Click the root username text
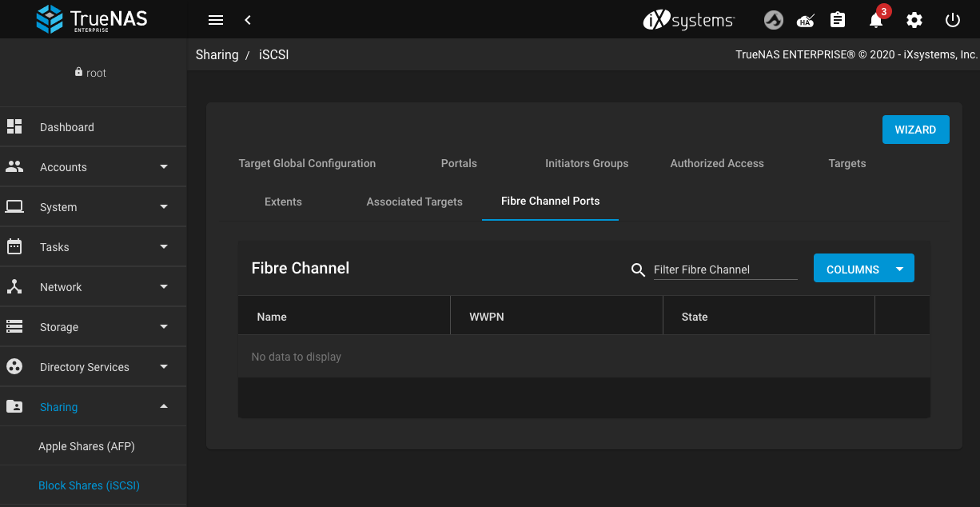980x507 pixels. click(96, 73)
